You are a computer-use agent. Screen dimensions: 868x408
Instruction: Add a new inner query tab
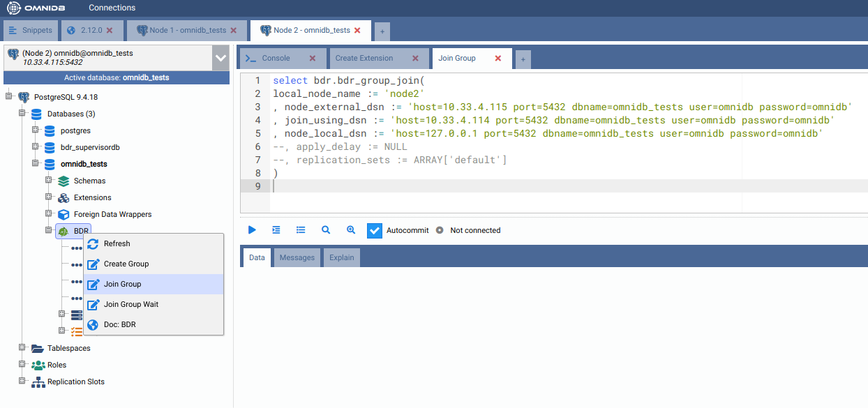click(x=523, y=60)
